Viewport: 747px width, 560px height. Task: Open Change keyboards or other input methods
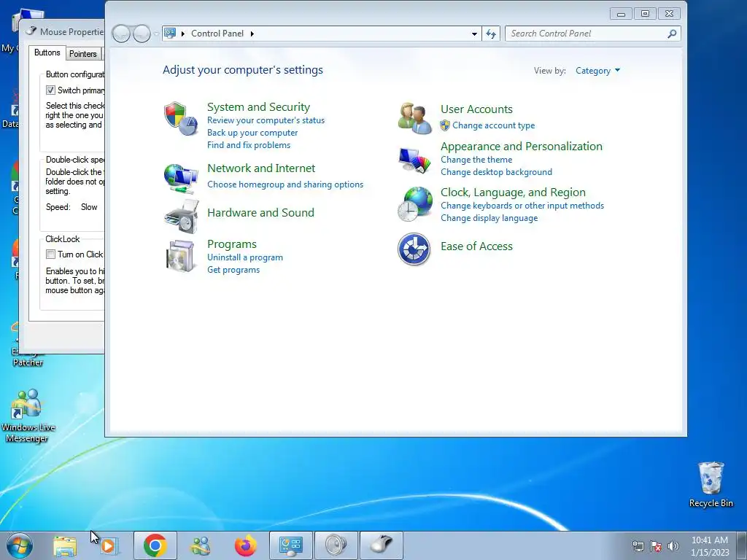[x=522, y=206]
